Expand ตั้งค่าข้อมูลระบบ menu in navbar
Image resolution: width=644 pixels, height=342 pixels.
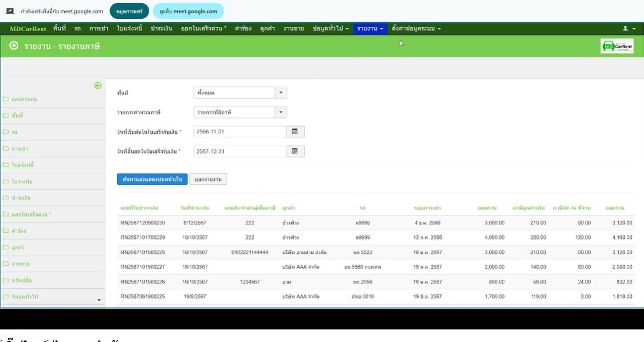(416, 29)
